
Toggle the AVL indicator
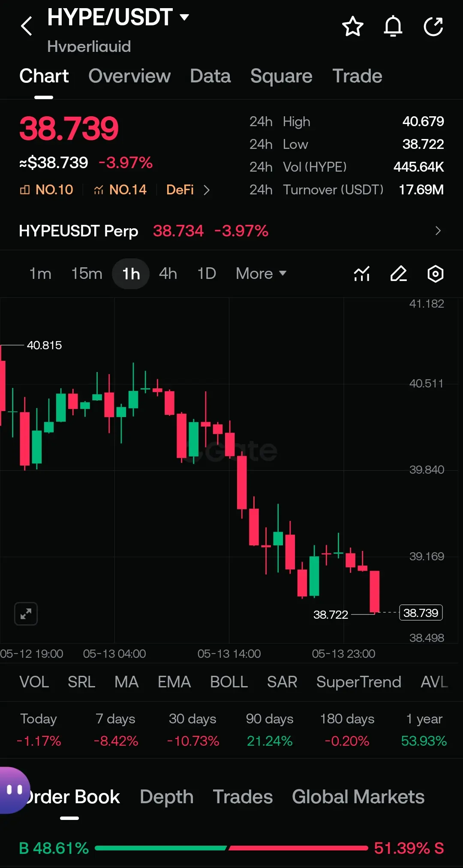click(434, 682)
